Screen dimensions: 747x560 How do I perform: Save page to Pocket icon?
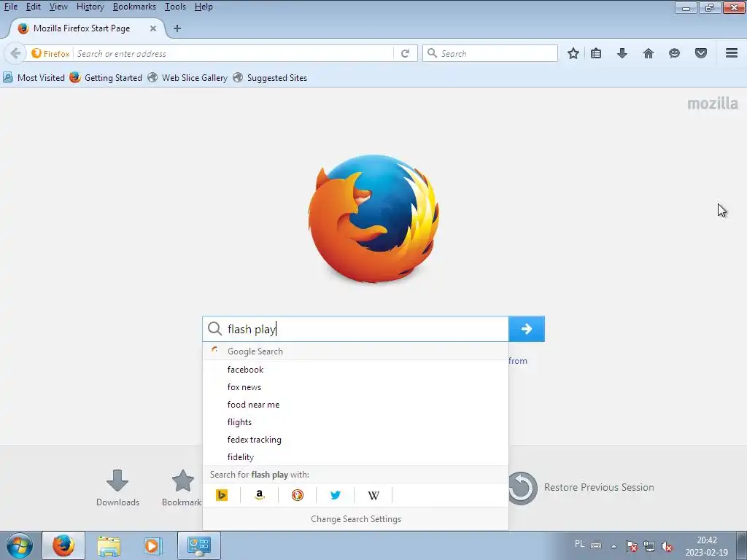pos(701,53)
